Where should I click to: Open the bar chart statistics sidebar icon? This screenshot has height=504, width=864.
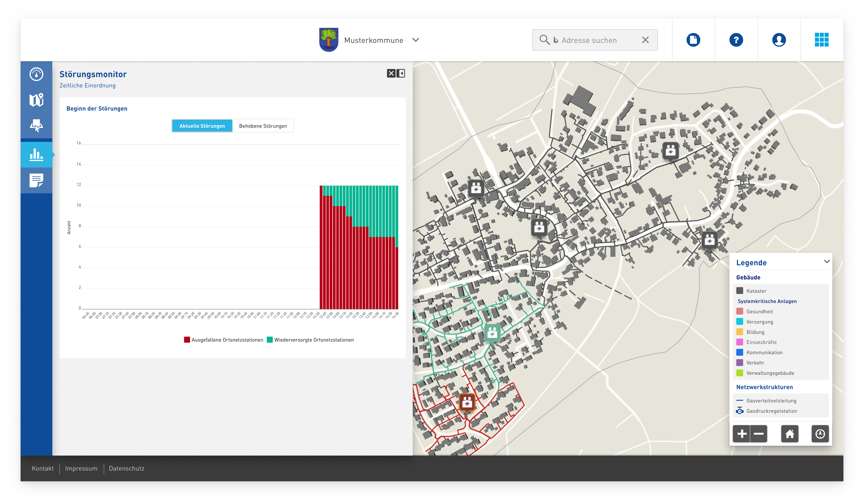pyautogui.click(x=36, y=155)
